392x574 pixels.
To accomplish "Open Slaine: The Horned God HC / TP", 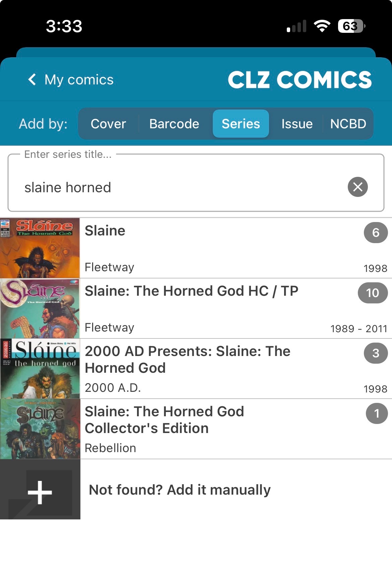I will (191, 291).
